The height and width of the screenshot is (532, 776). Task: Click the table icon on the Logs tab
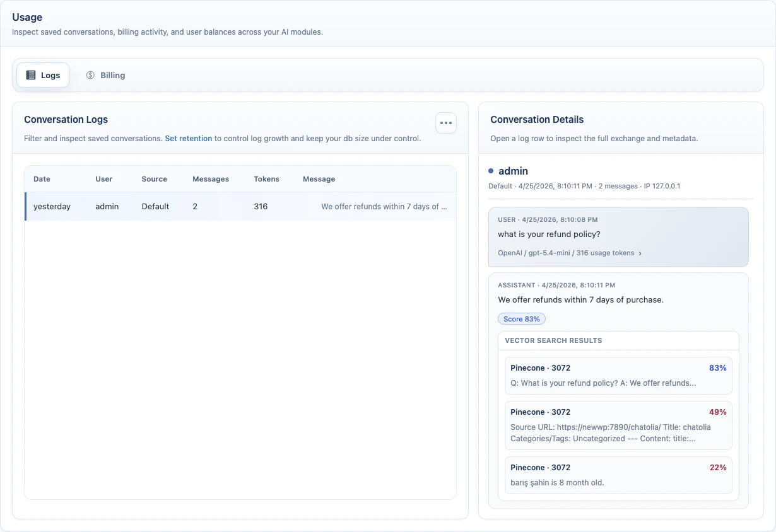[x=31, y=74]
